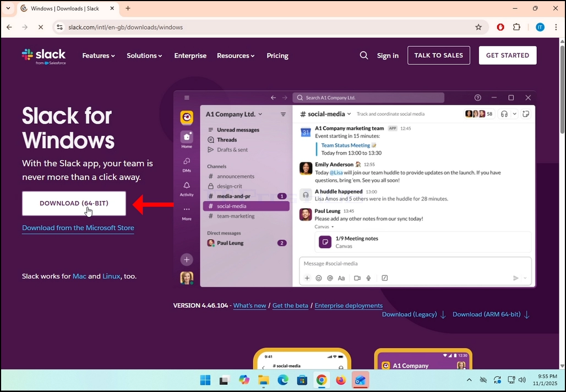The width and height of the screenshot is (566, 392).
Task: Open the Chrome profile avatar
Action: click(x=540, y=27)
